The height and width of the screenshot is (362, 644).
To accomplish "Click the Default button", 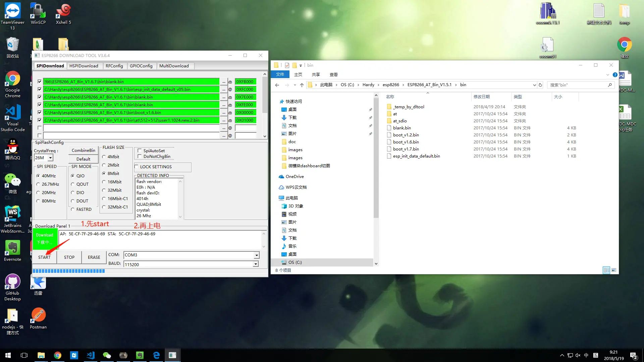I will click(84, 159).
